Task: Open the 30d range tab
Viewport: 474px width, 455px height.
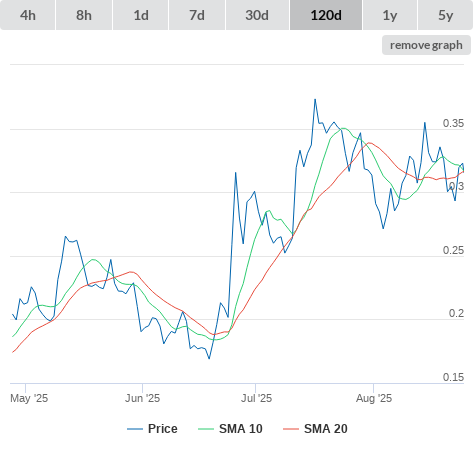Action: tap(257, 15)
